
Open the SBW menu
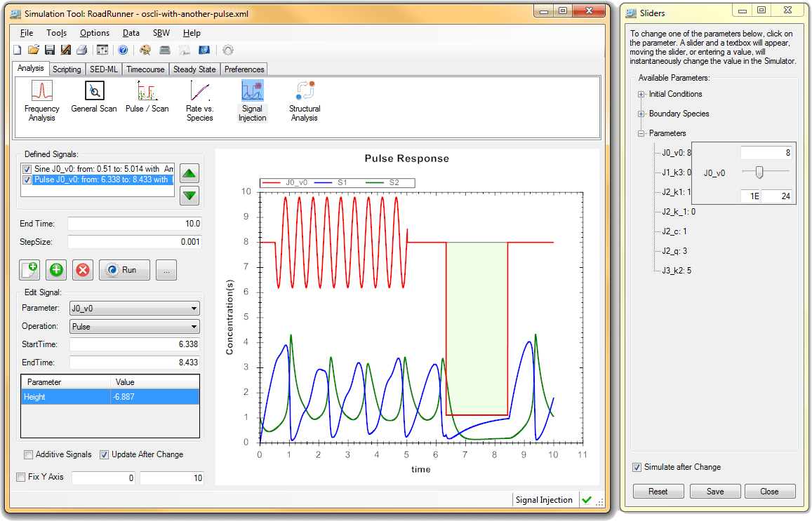161,32
